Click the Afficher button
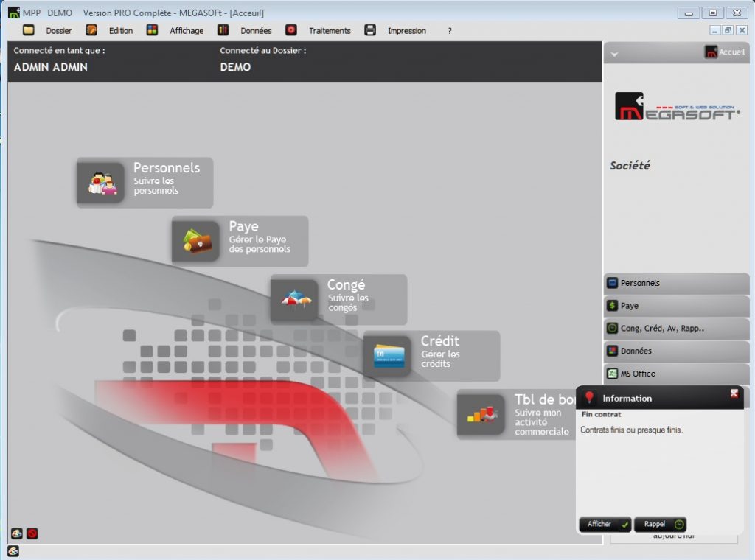Image resolution: width=755 pixels, height=560 pixels. 605,524
